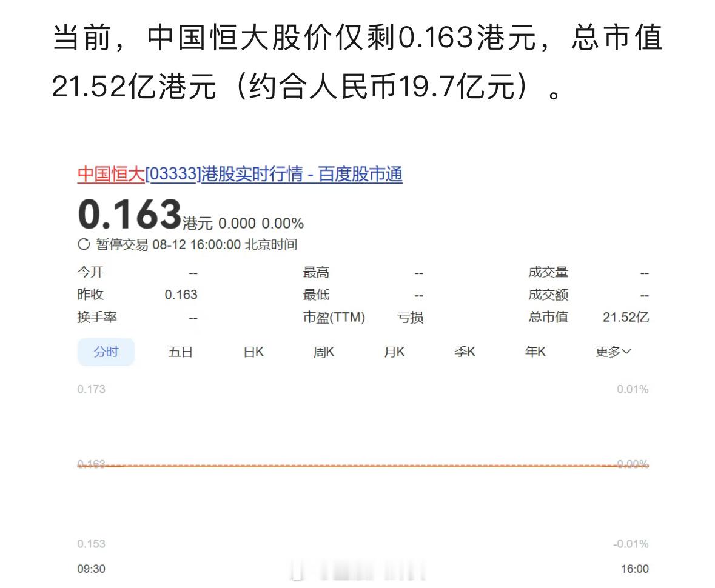The width and height of the screenshot is (715, 588).
Task: Click the 0.173 chart axis label
Action: pos(91,389)
